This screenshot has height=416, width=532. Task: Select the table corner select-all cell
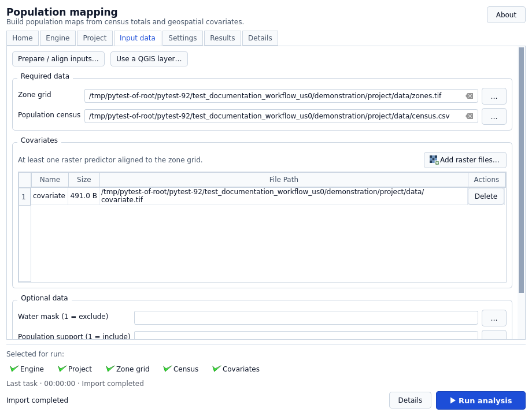(25, 180)
